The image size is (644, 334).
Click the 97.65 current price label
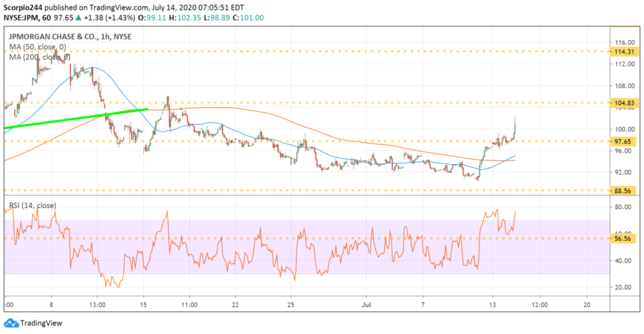tap(624, 142)
